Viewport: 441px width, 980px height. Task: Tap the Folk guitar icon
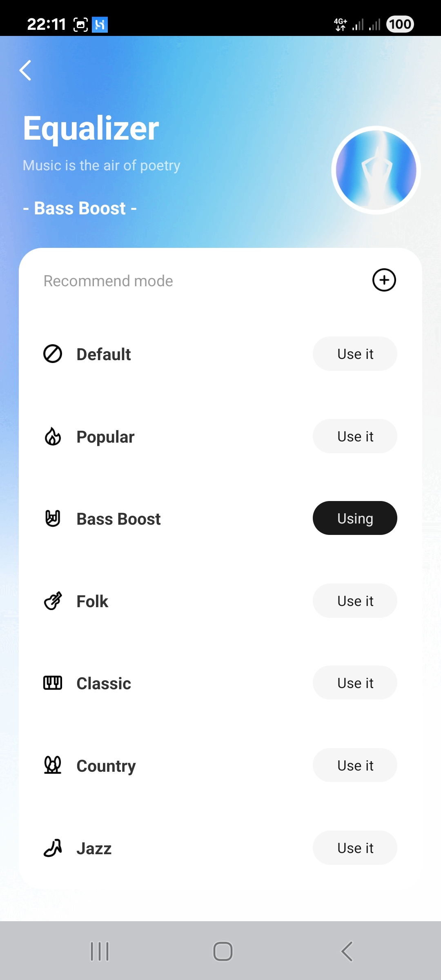53,601
